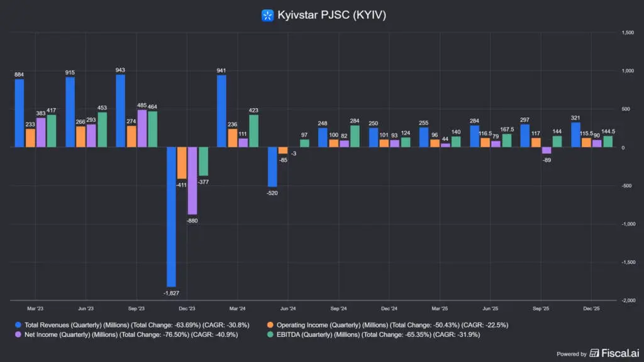644x362 pixels.
Task: Toggle the Net Income (Quarterly) legend label
Action: pos(131,334)
